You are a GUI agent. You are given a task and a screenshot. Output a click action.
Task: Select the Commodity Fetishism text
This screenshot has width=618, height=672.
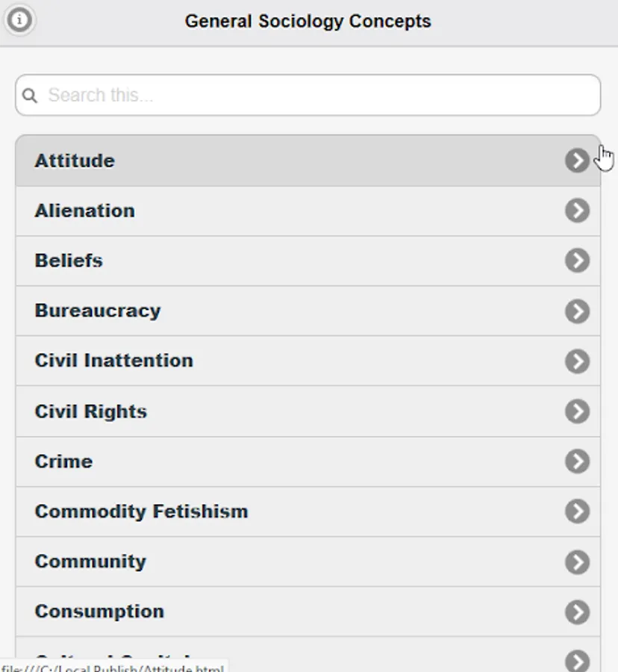tap(141, 511)
